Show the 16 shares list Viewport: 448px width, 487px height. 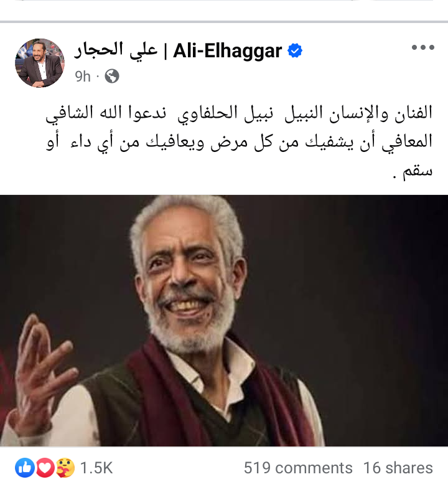coord(398,468)
